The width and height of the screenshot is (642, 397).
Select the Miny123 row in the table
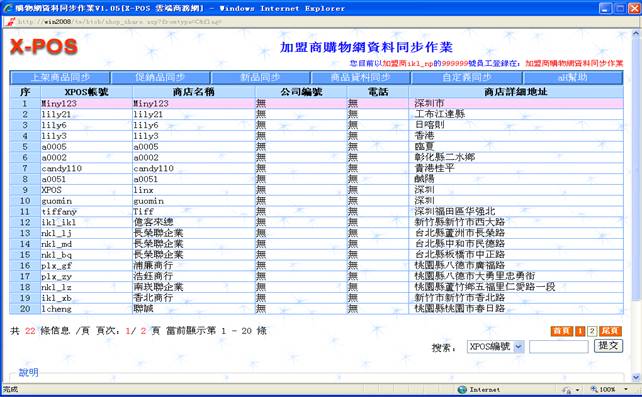(x=316, y=103)
